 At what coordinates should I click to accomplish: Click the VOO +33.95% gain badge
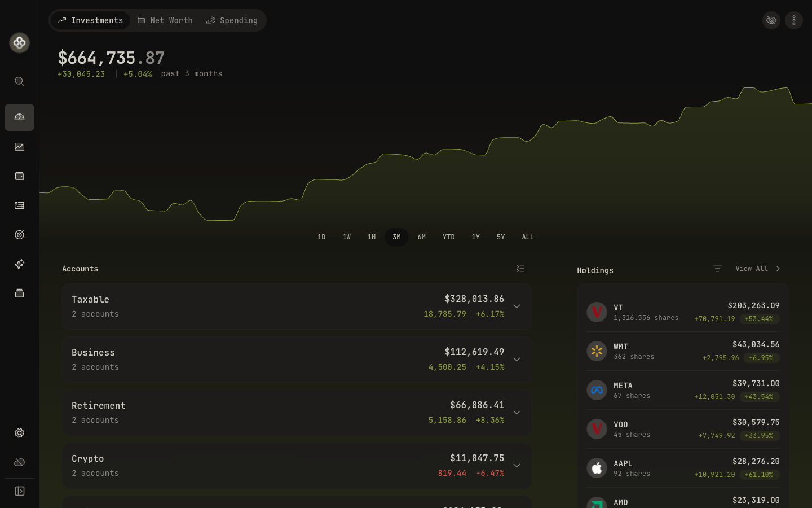point(759,436)
